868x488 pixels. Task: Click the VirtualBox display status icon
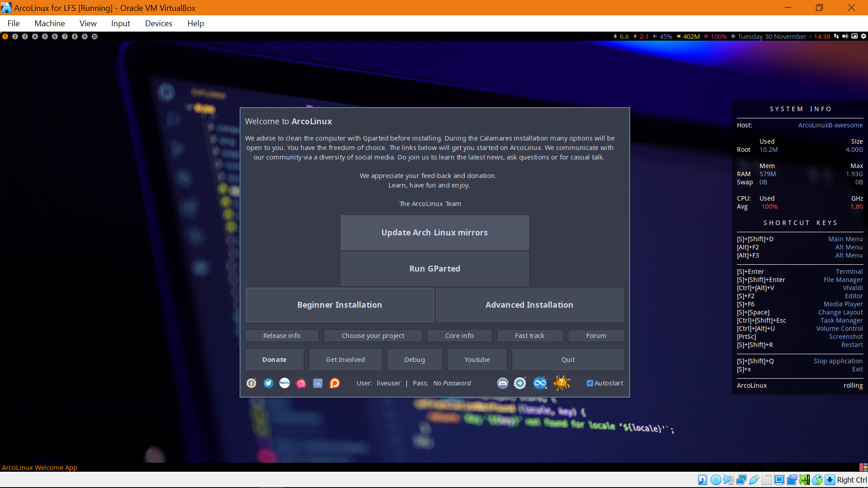pos(779,480)
